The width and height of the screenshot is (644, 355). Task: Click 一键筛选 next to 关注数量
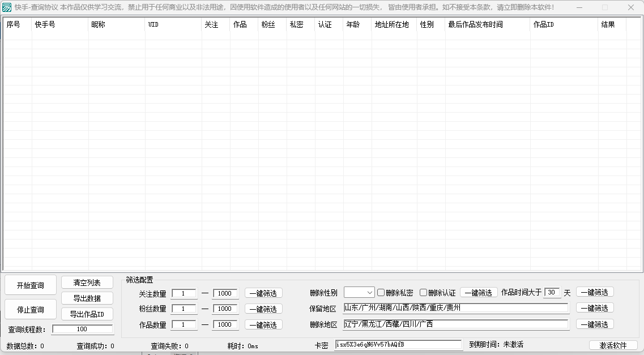pyautogui.click(x=263, y=293)
